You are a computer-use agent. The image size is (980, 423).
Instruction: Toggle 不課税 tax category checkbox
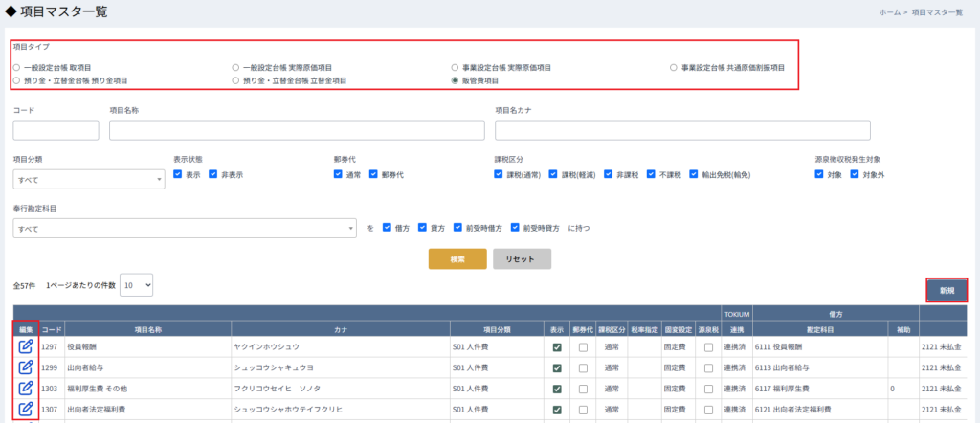(651, 175)
